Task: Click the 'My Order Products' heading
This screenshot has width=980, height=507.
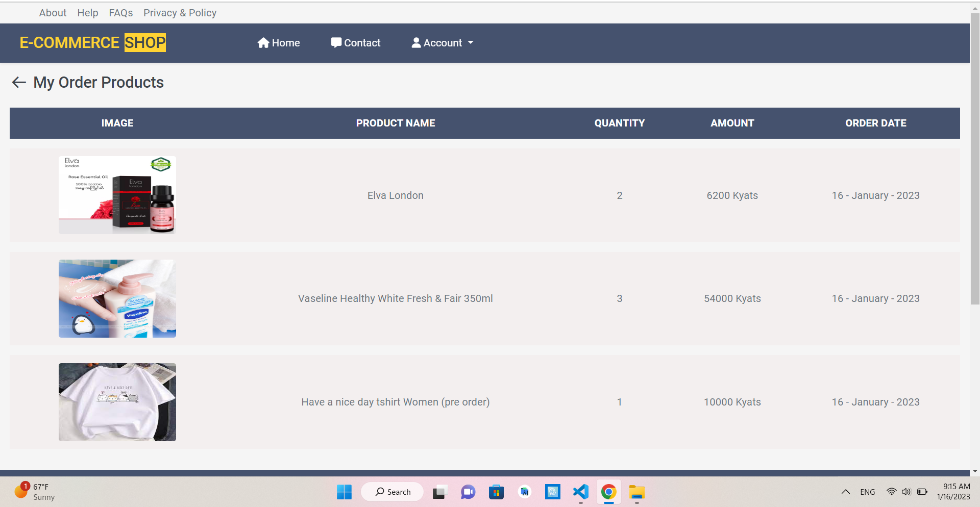Action: [99, 82]
